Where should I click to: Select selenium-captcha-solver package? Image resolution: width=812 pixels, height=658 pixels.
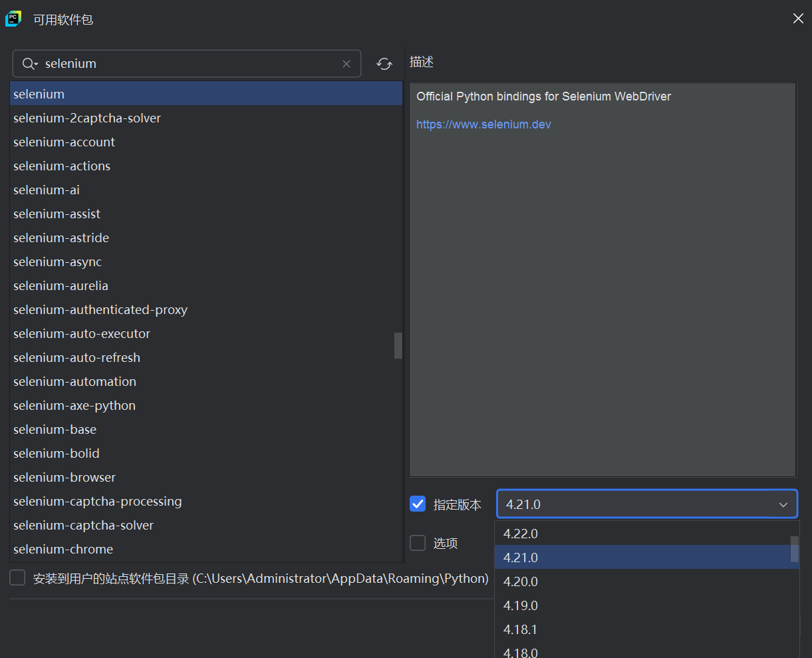206,525
